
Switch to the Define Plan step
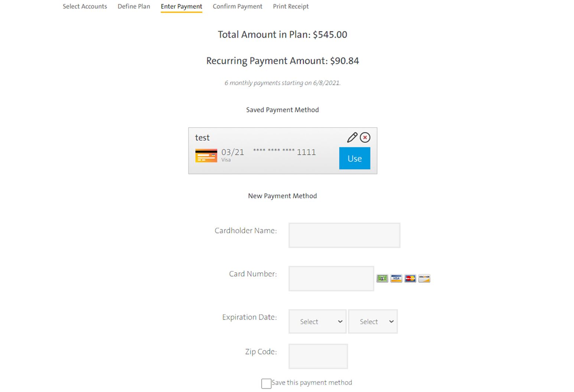tap(134, 6)
